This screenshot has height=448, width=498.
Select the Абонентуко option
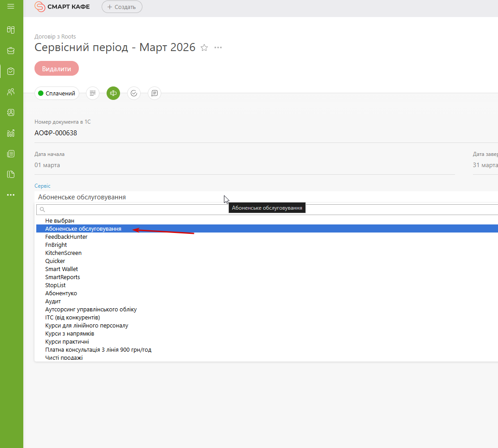[267, 293]
